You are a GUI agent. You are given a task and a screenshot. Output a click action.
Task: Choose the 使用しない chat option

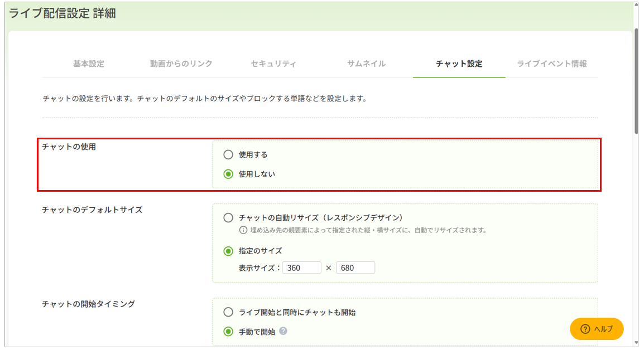[228, 174]
